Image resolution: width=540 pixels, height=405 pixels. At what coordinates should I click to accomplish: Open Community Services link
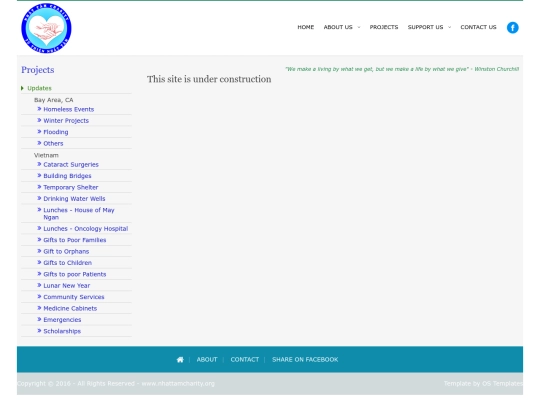[74, 297]
